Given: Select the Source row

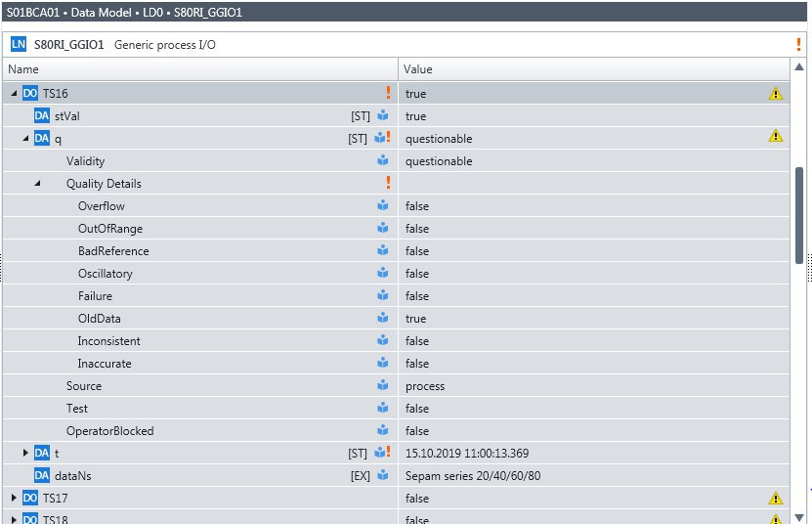Looking at the screenshot, I should 396,385.
